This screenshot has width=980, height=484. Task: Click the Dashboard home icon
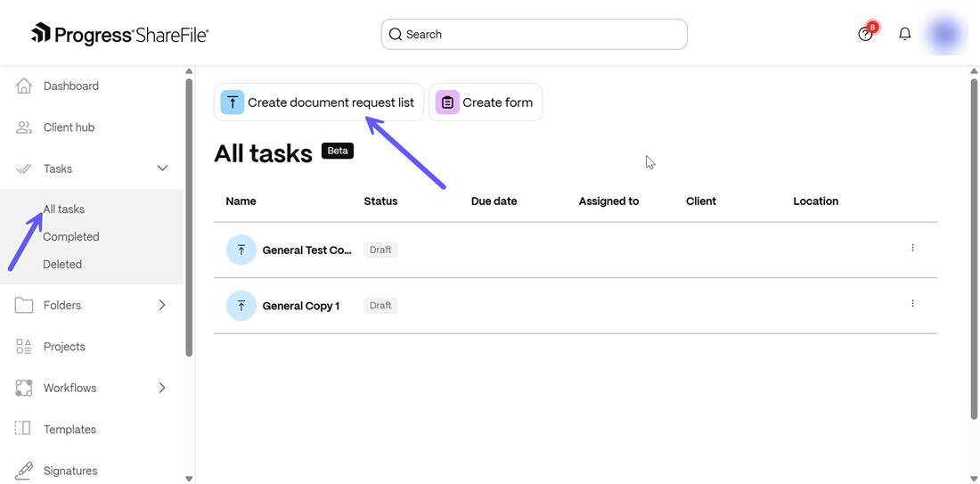[x=24, y=86]
